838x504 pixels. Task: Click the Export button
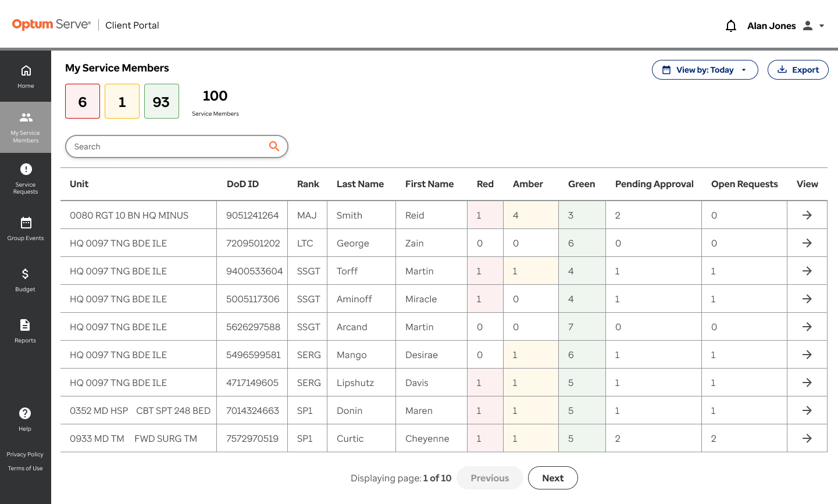[798, 70]
